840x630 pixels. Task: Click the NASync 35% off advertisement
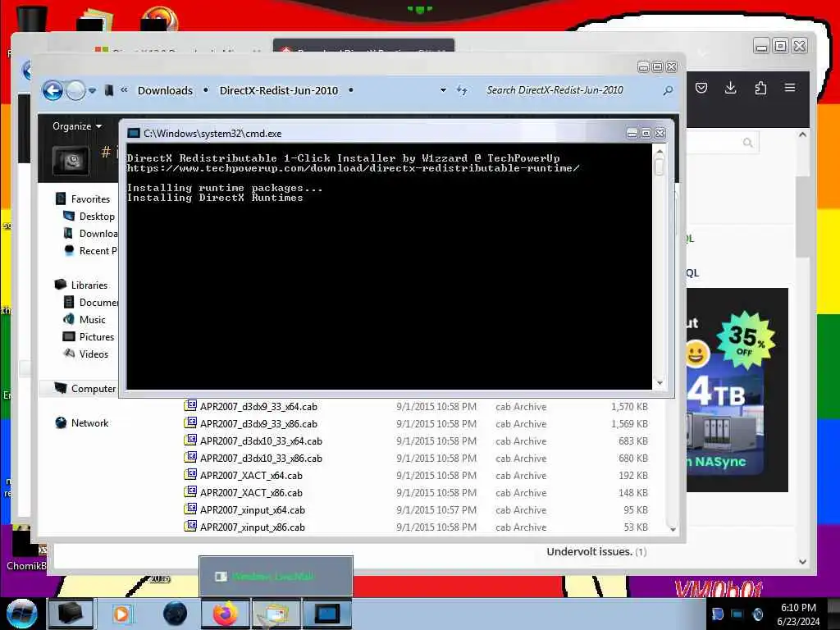(737, 390)
